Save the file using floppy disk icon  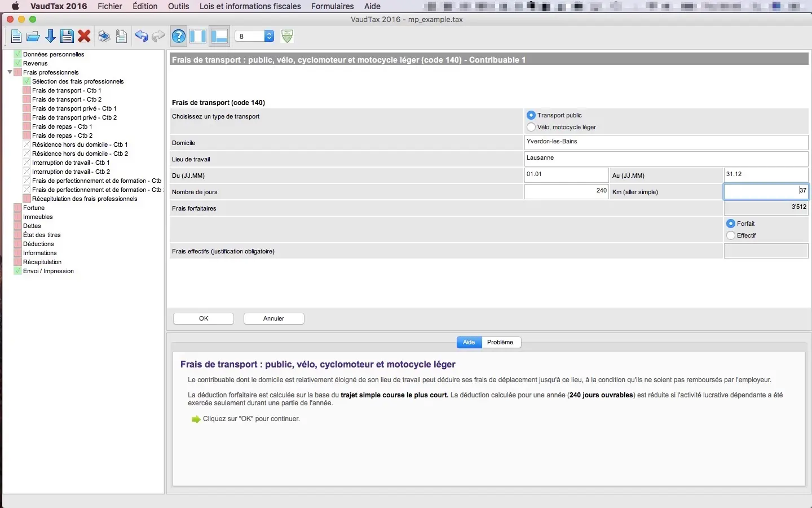click(67, 37)
